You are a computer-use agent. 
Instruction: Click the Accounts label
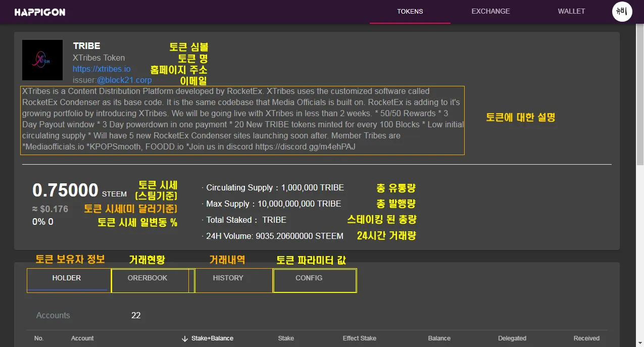53,316
